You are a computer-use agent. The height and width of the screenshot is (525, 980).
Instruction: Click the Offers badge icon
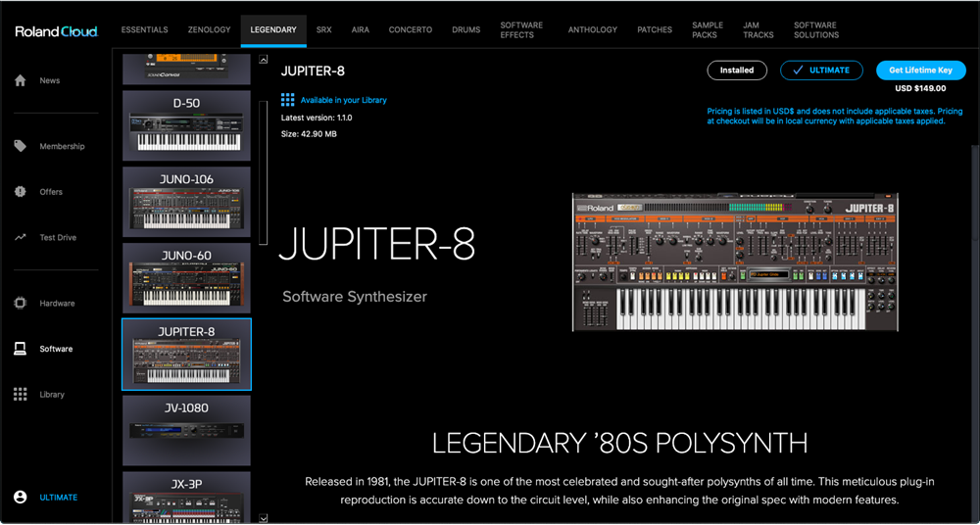[x=20, y=192]
